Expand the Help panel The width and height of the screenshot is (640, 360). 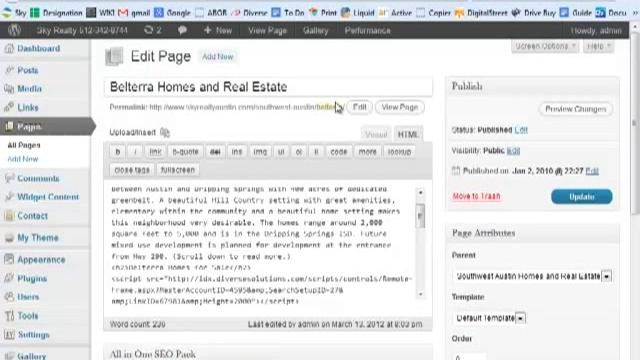(x=598, y=46)
